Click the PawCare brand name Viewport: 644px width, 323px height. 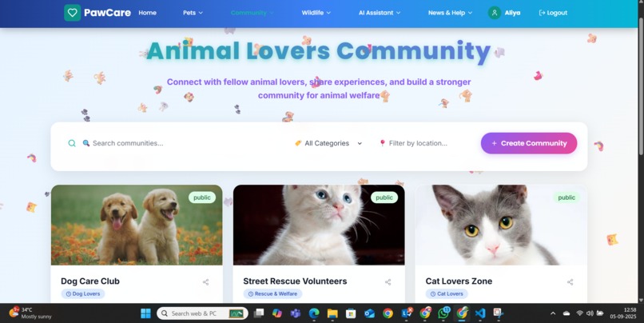coord(107,13)
